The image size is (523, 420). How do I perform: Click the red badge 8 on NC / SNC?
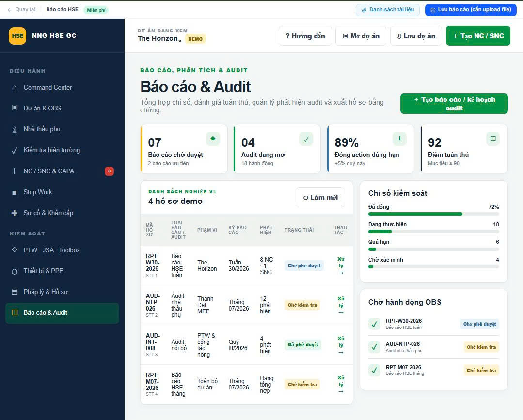(109, 171)
